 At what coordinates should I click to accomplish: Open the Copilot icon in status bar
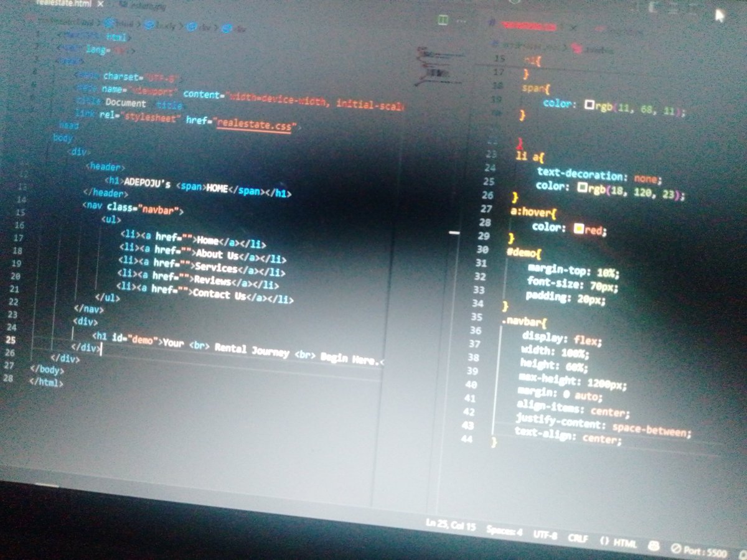click(654, 546)
